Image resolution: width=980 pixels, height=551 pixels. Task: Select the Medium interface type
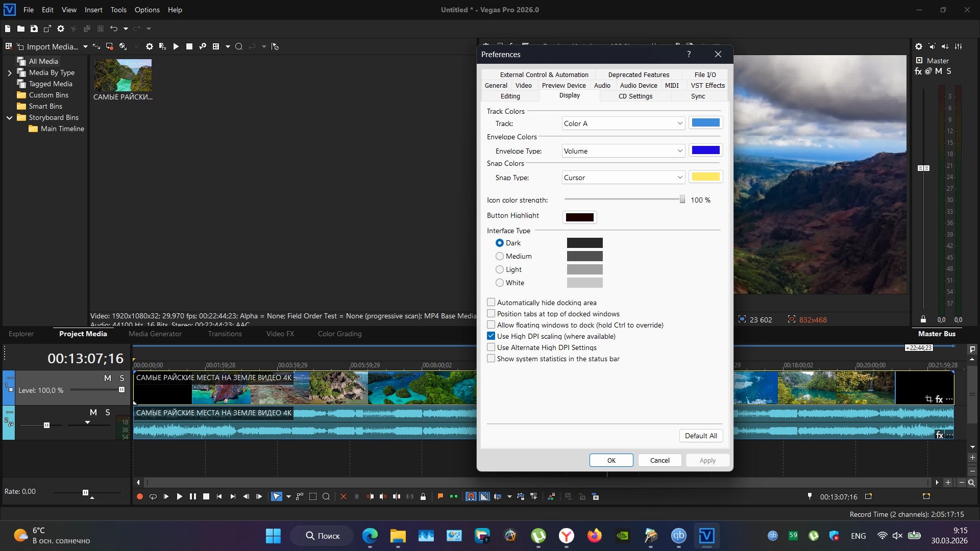point(500,256)
